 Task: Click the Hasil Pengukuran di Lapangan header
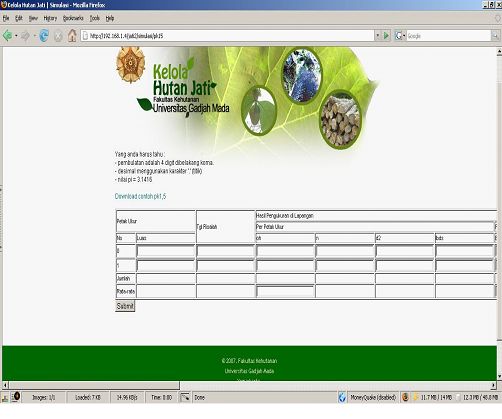click(x=285, y=216)
